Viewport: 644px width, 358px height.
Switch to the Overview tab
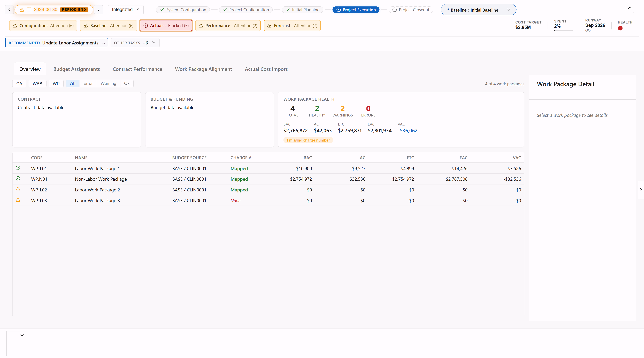tap(30, 69)
